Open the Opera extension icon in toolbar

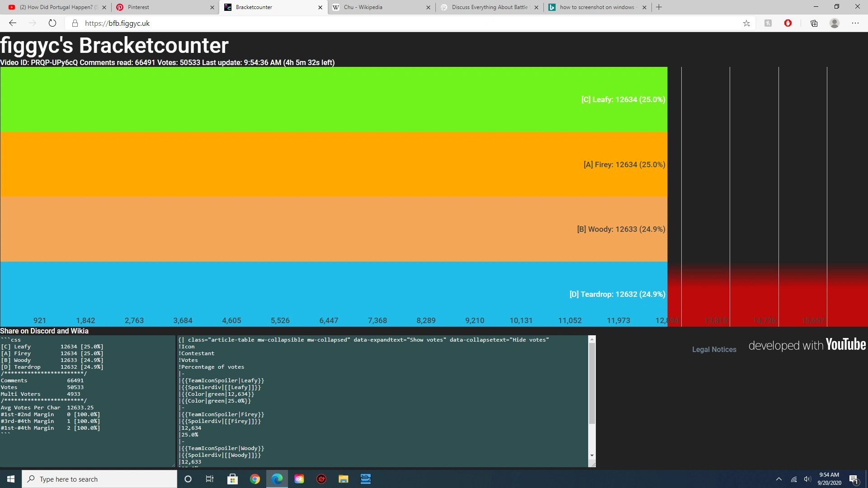(x=788, y=23)
